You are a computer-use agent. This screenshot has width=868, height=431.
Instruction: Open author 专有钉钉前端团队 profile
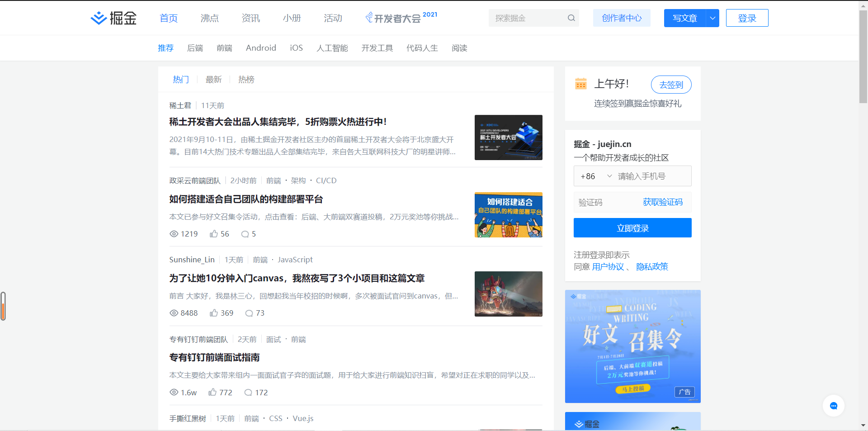pyautogui.click(x=198, y=339)
